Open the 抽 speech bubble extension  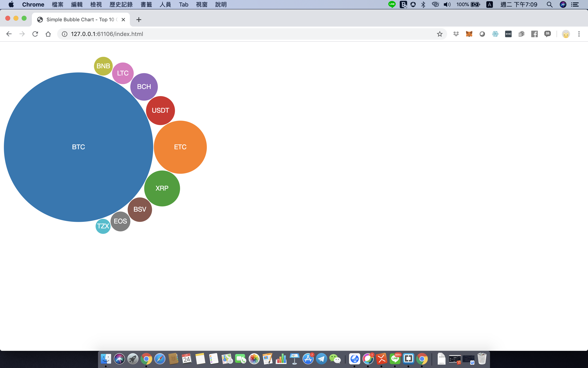547,34
